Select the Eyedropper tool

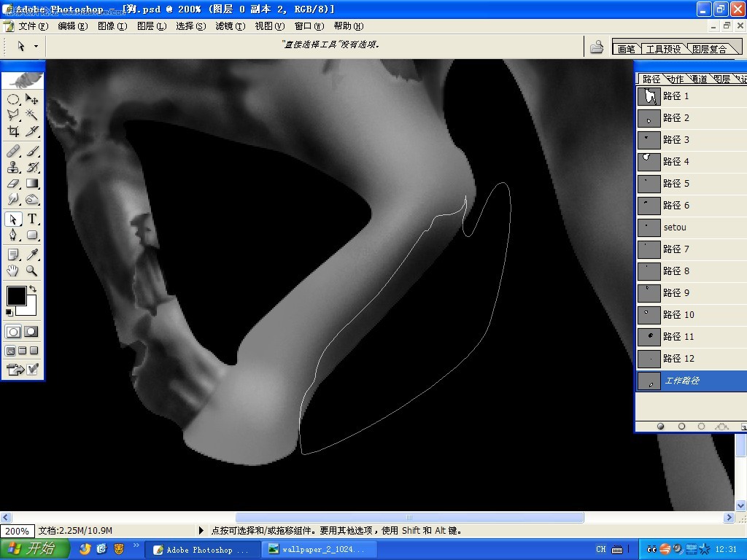tap(31, 254)
